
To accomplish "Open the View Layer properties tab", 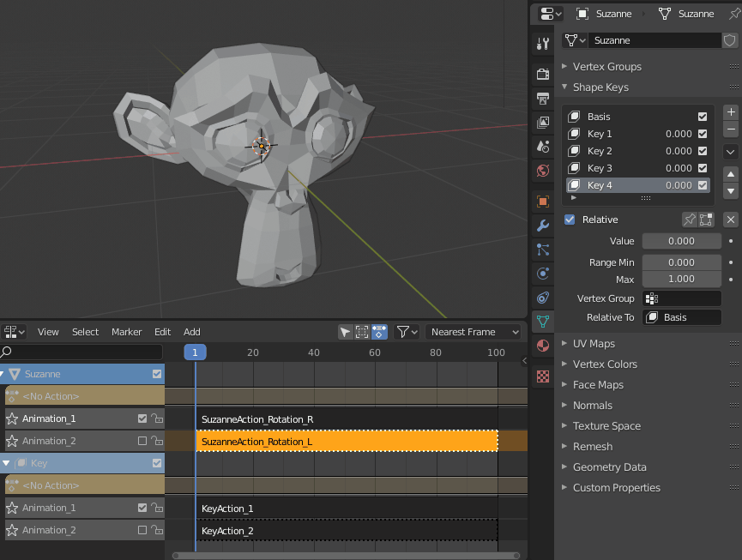I will point(543,123).
